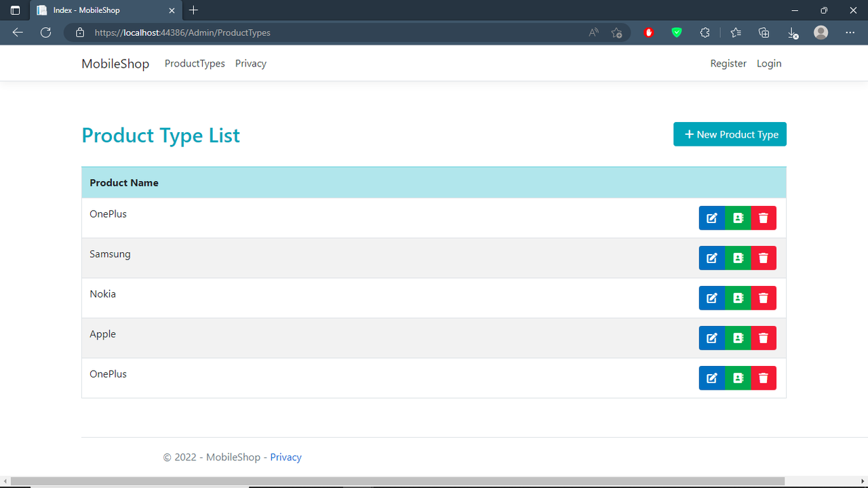Open the green shield extension
Screen dimensions: 868x488
[677, 33]
